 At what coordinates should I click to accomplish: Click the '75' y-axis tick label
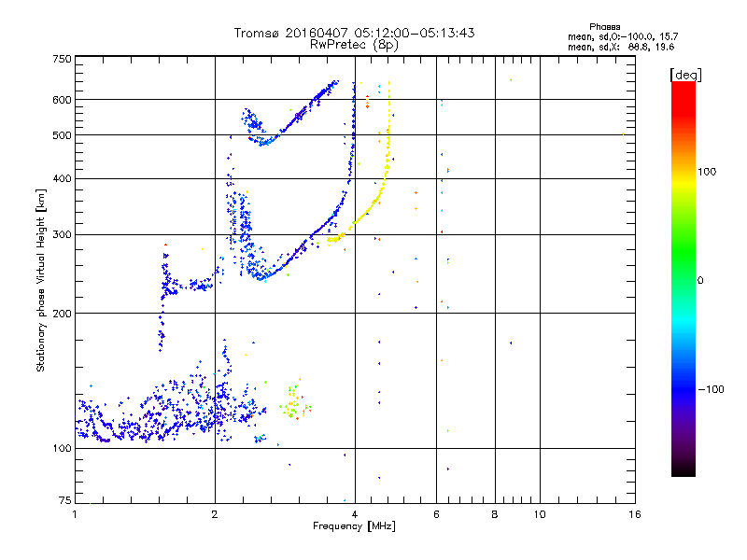[65, 500]
